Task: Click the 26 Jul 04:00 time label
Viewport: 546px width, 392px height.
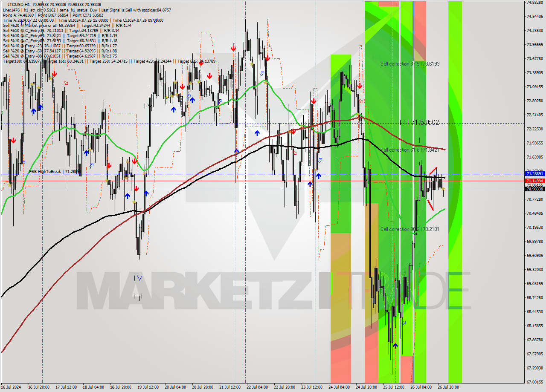Action: 421,387
